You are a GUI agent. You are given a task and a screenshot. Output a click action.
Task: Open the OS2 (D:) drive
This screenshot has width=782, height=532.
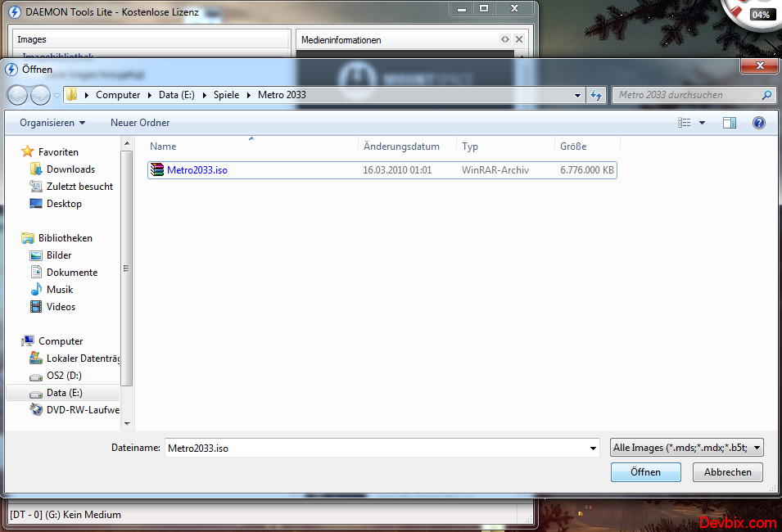(x=64, y=376)
